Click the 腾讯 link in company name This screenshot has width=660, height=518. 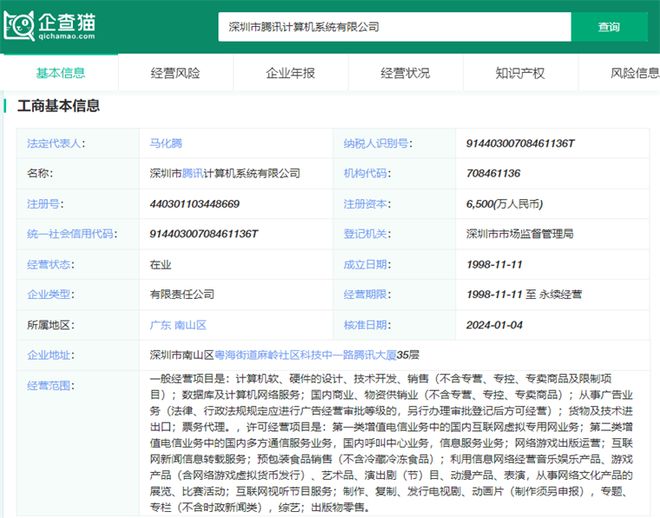[x=192, y=173]
